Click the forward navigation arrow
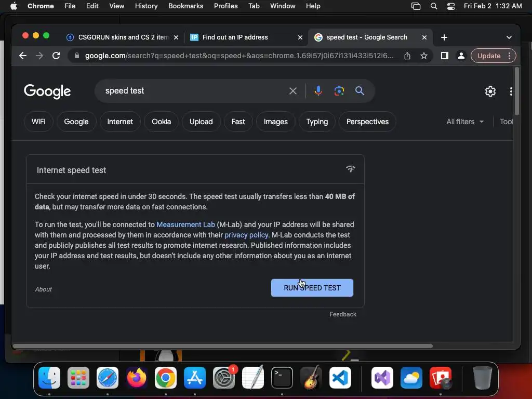532x399 pixels. (x=39, y=56)
